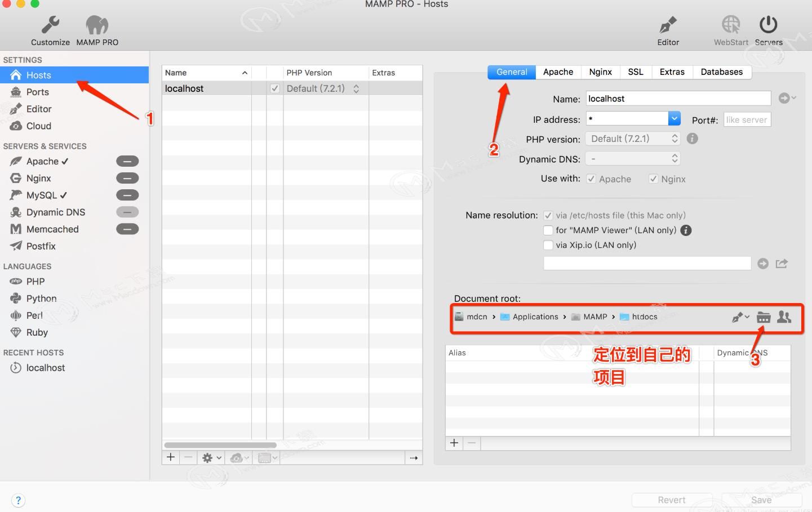Click the arrow button at hosts list bottom right

click(x=414, y=458)
